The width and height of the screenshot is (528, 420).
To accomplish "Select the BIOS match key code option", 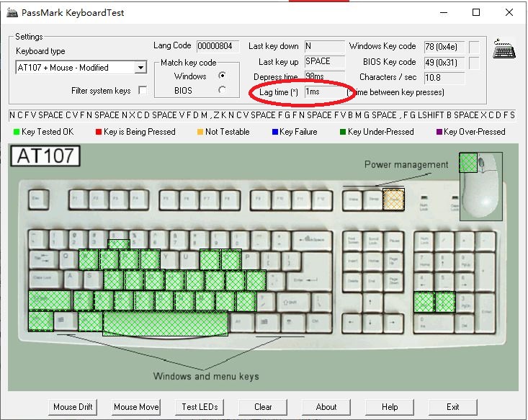I will point(222,90).
